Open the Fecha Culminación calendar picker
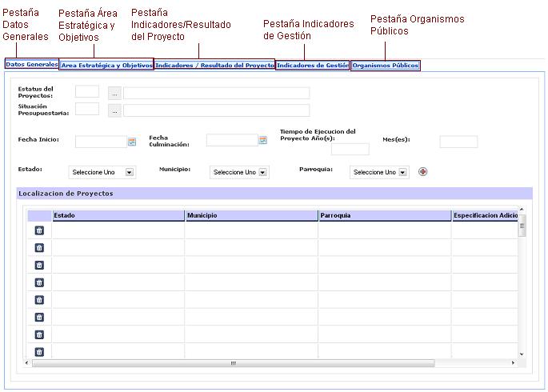The image size is (548, 392). (x=262, y=141)
